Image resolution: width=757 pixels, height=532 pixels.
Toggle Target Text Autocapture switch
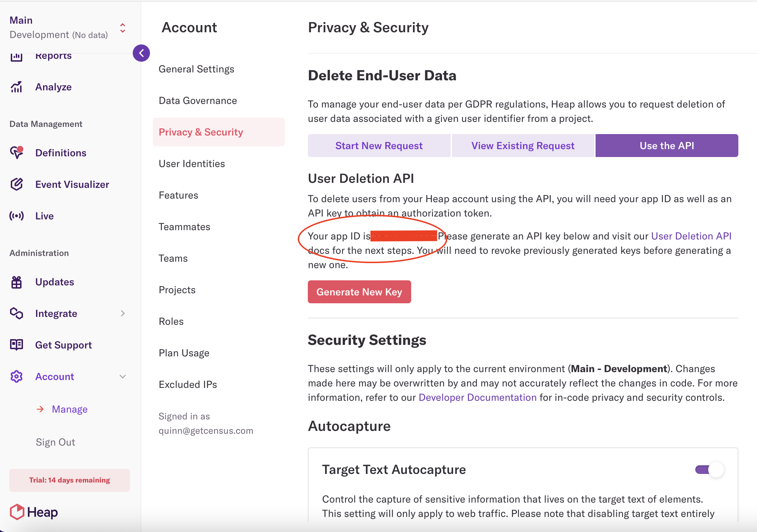coord(709,470)
